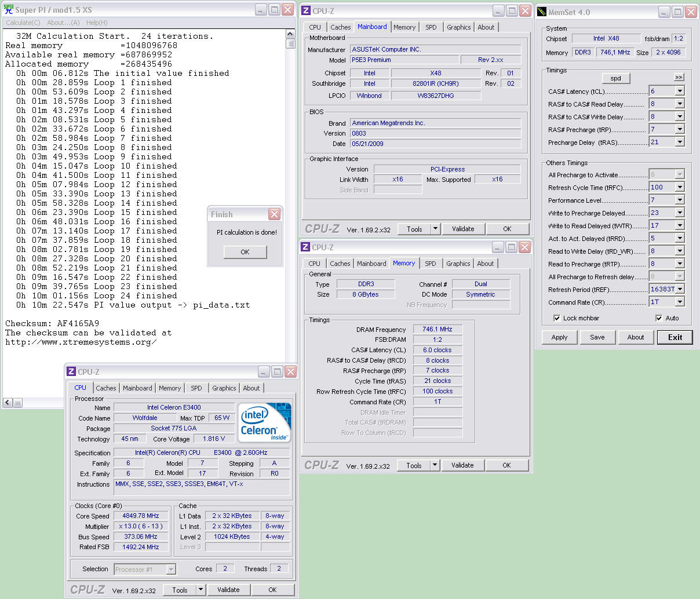
Task: Open the Write to Read Delayed (tWTR) dropdown
Action: pos(680,225)
